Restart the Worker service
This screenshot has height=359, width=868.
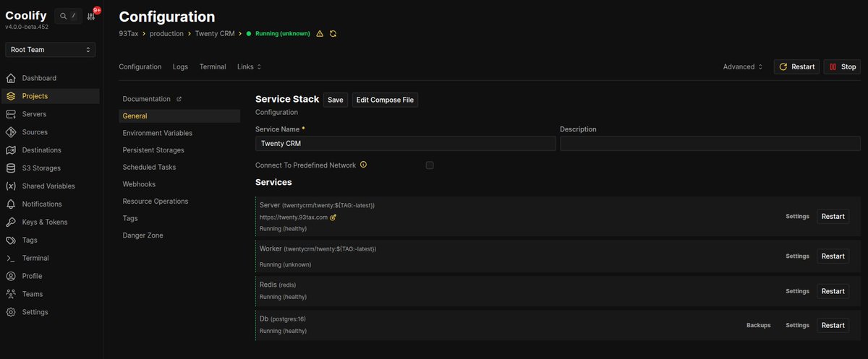(833, 256)
